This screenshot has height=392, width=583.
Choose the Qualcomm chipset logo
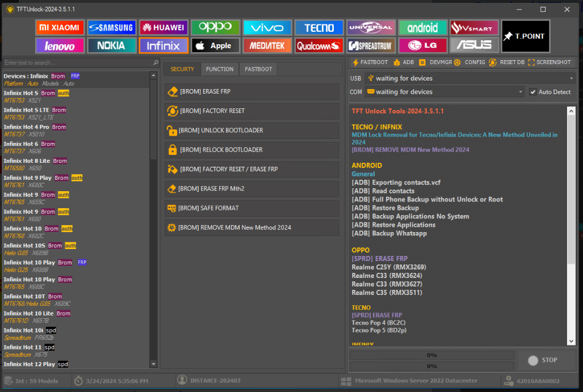(x=319, y=46)
